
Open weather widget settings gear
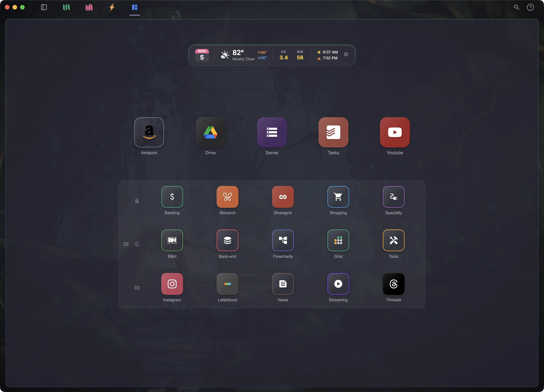[x=346, y=54]
